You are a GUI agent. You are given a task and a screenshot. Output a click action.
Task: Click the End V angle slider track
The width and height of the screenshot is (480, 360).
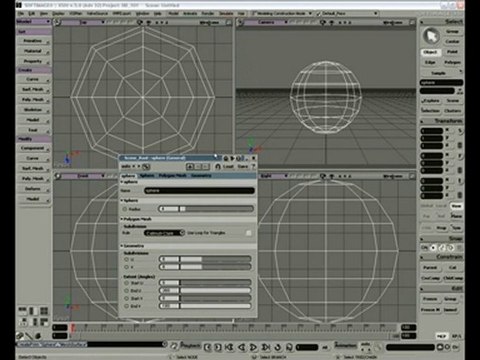coord(215,306)
